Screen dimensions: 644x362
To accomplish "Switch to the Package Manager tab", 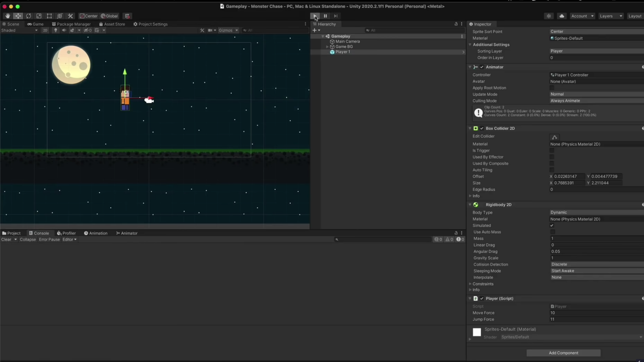I will click(x=71, y=24).
